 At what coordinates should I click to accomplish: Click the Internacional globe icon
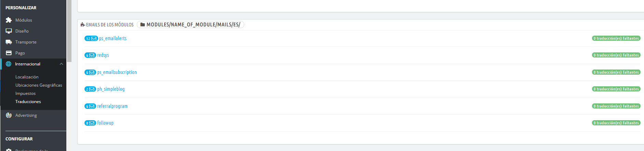click(x=9, y=64)
